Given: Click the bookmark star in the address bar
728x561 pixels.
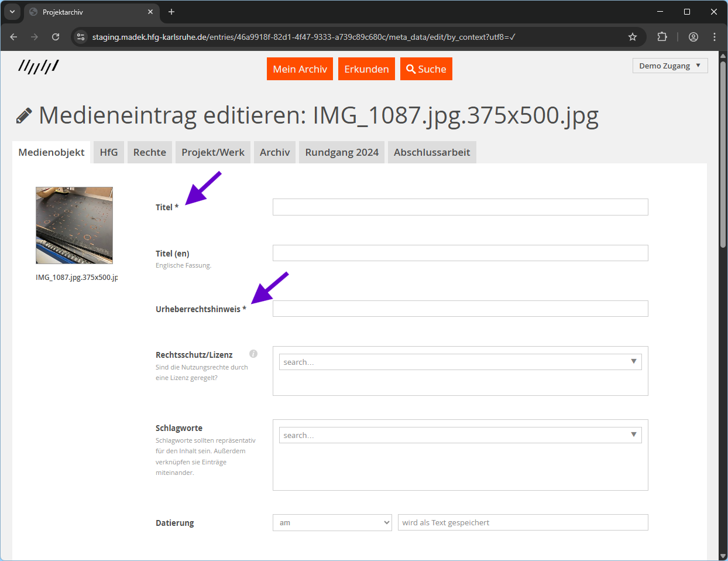Looking at the screenshot, I should 632,36.
